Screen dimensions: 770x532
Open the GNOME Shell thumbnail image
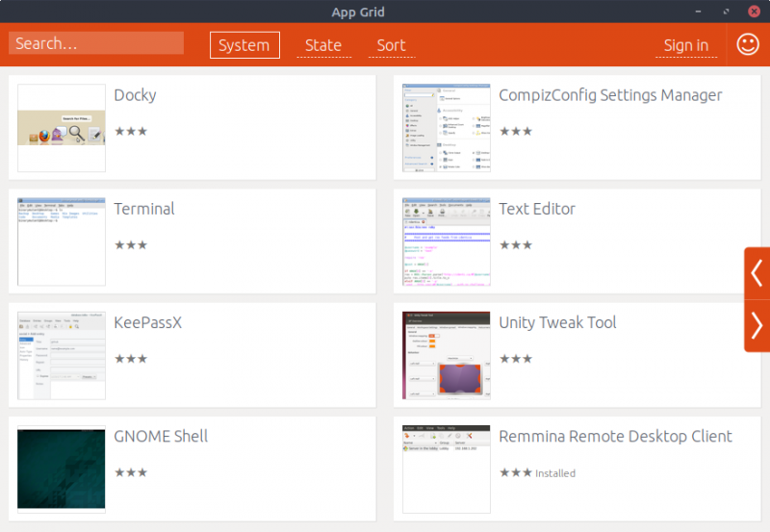coord(62,469)
